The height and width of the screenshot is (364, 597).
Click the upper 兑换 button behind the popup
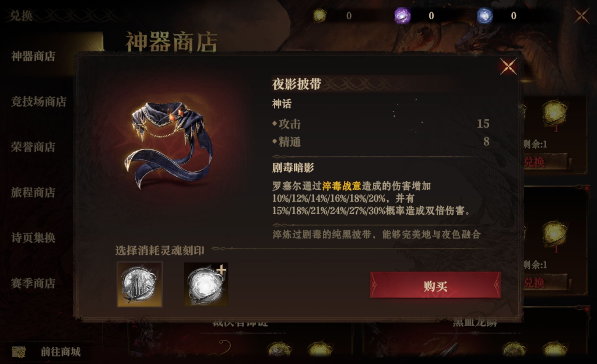(x=545, y=162)
